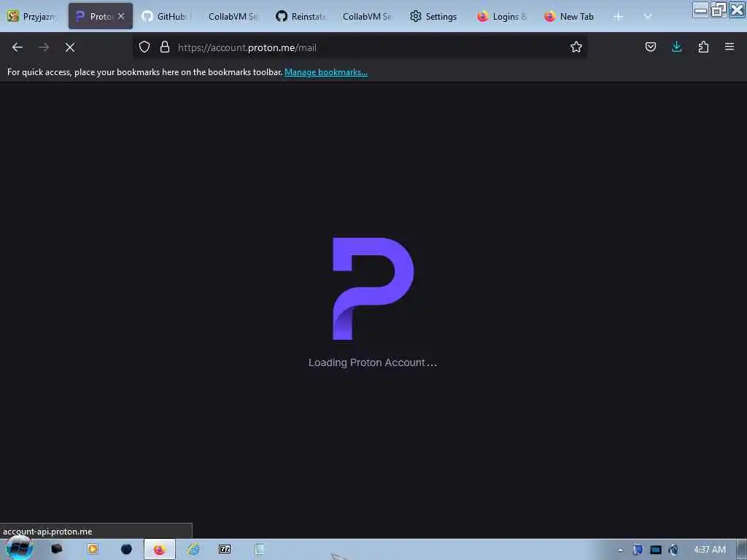Launch the media player taskbar icon
The image size is (747, 560).
[x=93, y=549]
